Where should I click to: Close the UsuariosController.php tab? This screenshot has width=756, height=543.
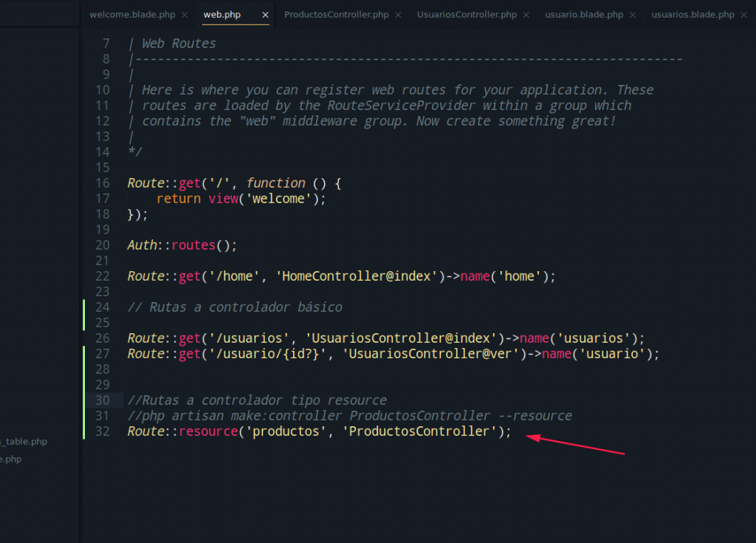[x=526, y=15]
